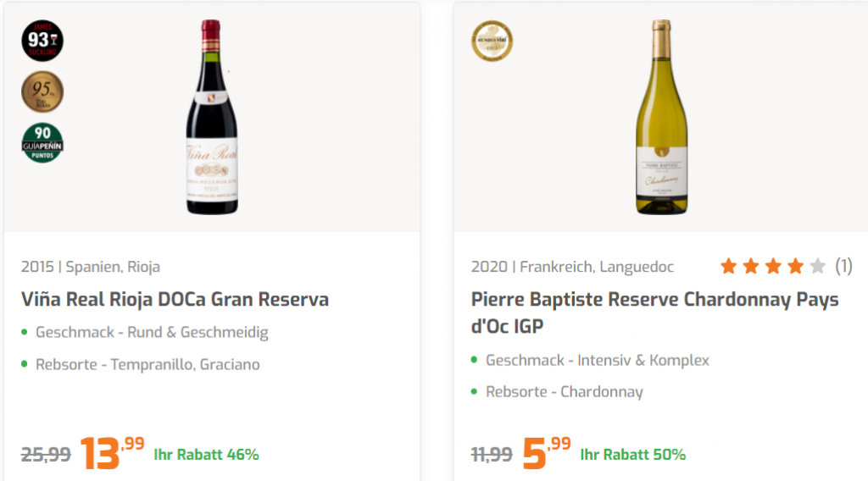Show the Chardonnay review count (1)

843,267
